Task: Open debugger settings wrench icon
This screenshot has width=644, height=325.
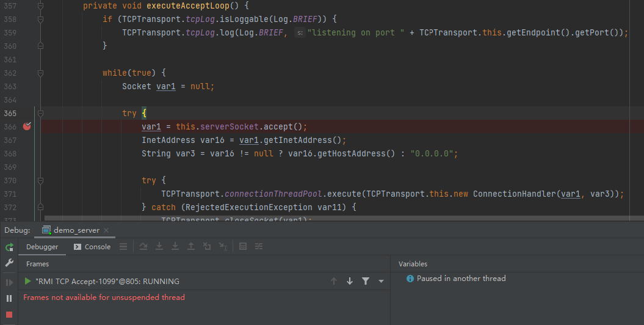Action: tap(9, 263)
